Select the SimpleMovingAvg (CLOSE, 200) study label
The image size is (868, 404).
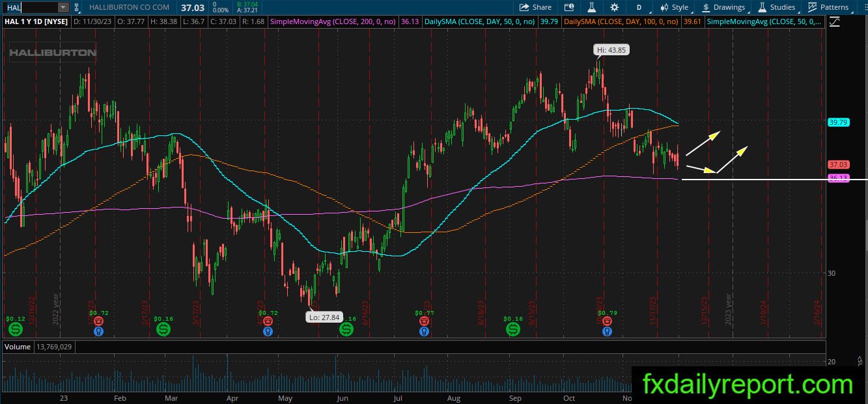[x=332, y=21]
